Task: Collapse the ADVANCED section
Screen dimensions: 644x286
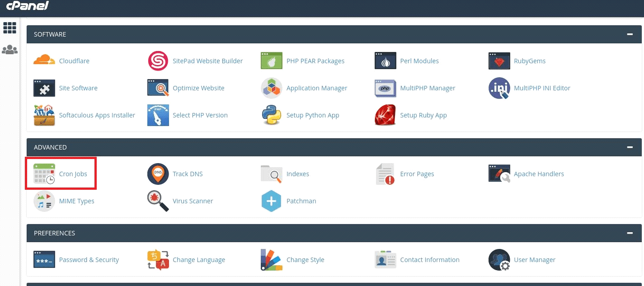Action: pyautogui.click(x=630, y=147)
